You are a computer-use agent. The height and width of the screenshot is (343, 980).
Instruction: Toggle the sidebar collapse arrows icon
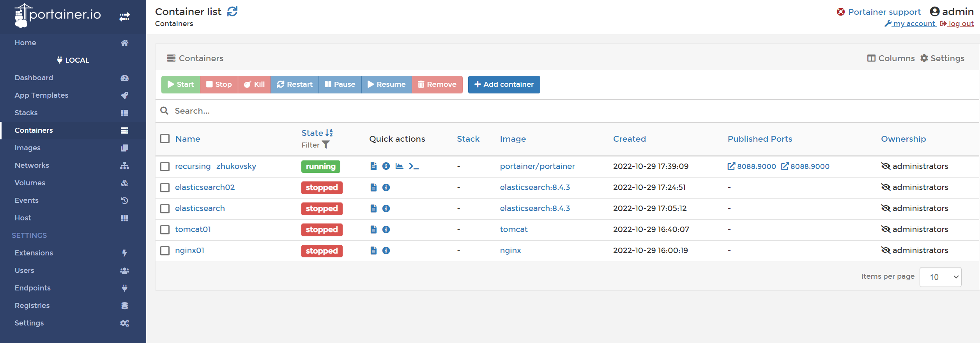click(x=124, y=17)
